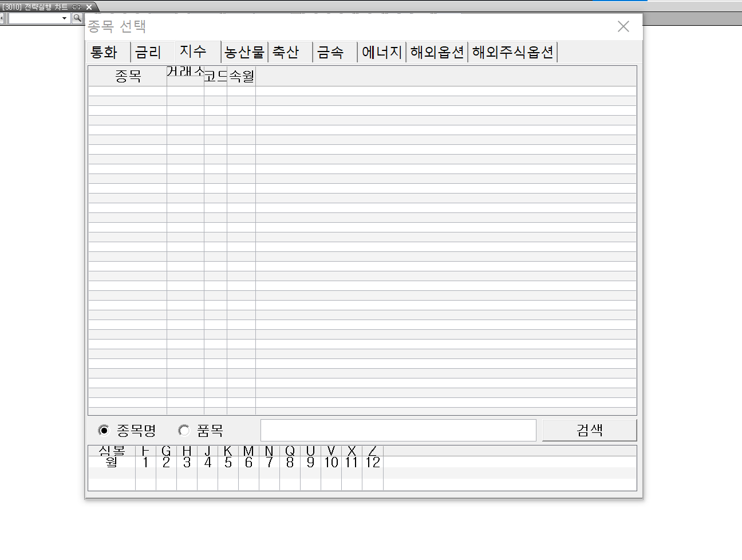Screen dimensions: 742x560
Task: Open the 해외주식옵션 tab
Action: point(512,52)
